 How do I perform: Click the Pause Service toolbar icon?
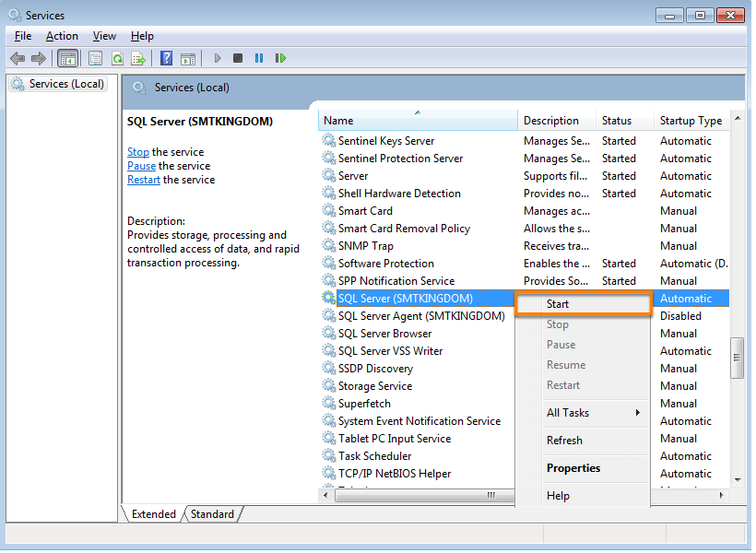[x=259, y=59]
